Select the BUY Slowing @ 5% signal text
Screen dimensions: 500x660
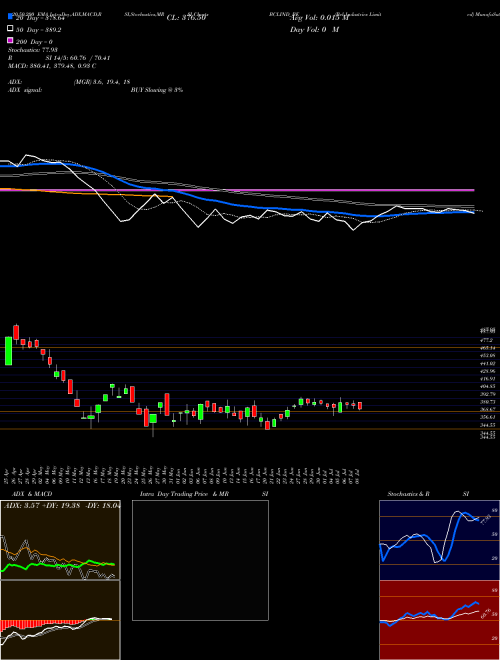pyautogui.click(x=157, y=90)
